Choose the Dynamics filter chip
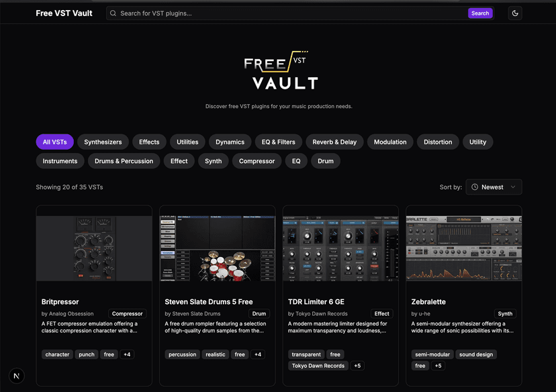The height and width of the screenshot is (392, 556). [230, 142]
